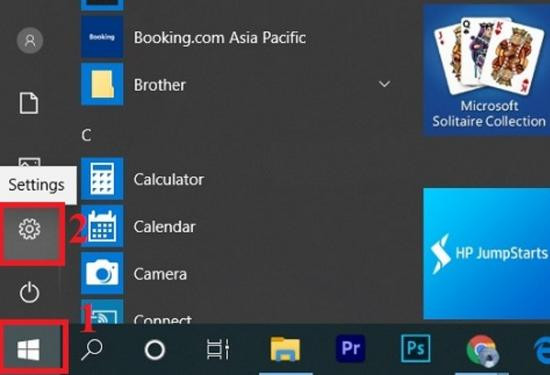Click the Calculator app icon
550x375 pixels.
102,179
